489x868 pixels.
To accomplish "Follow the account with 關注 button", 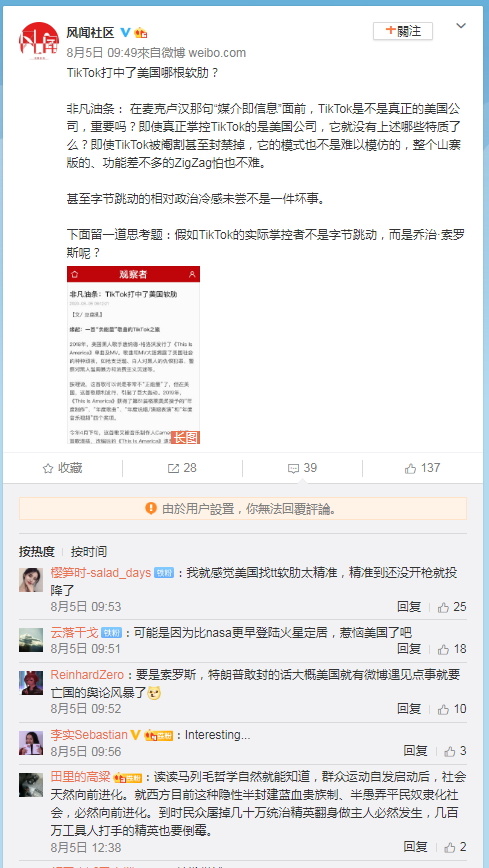I will tap(403, 31).
